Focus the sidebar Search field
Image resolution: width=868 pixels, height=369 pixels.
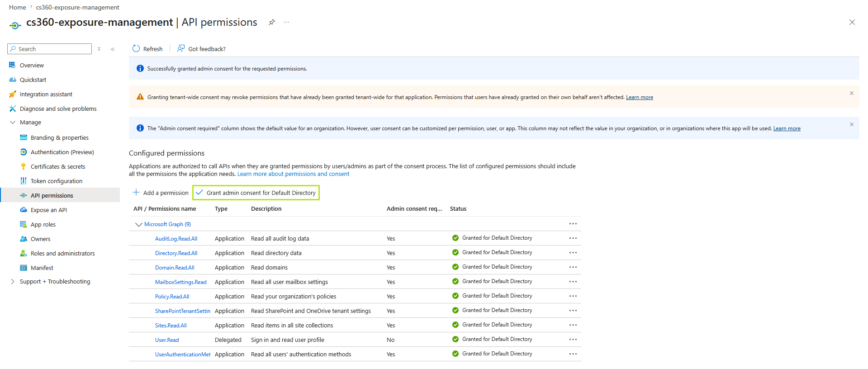(x=50, y=49)
